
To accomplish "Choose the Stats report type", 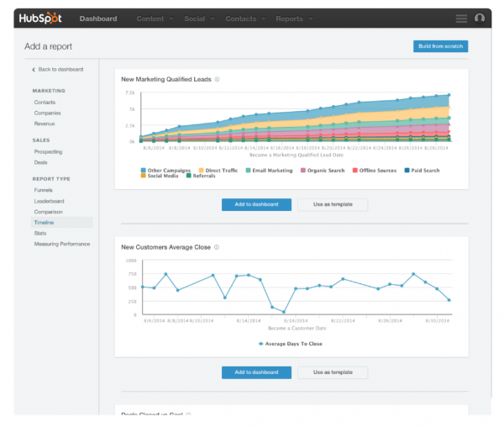I will coord(40,233).
